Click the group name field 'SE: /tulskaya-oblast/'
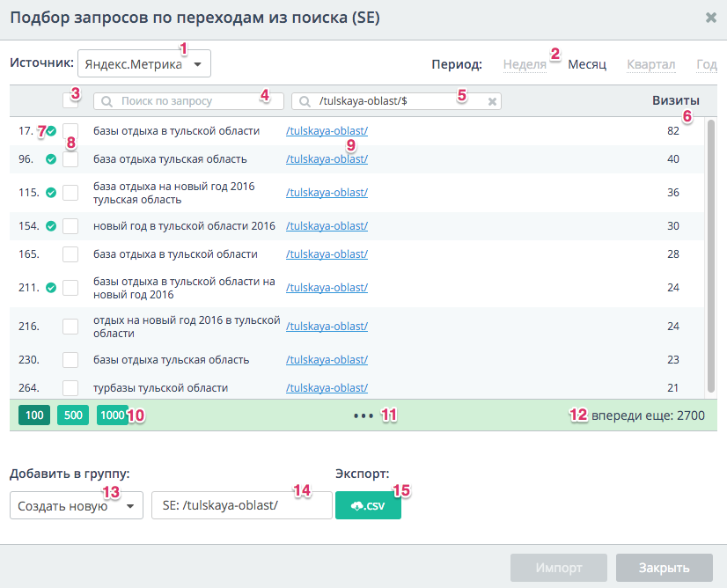This screenshot has height=588, width=727. point(241,505)
